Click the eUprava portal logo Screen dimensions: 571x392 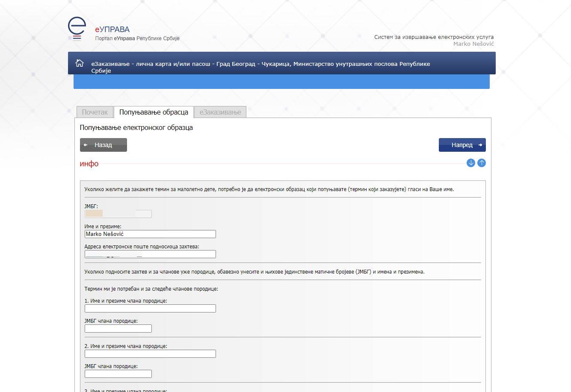pyautogui.click(x=77, y=29)
